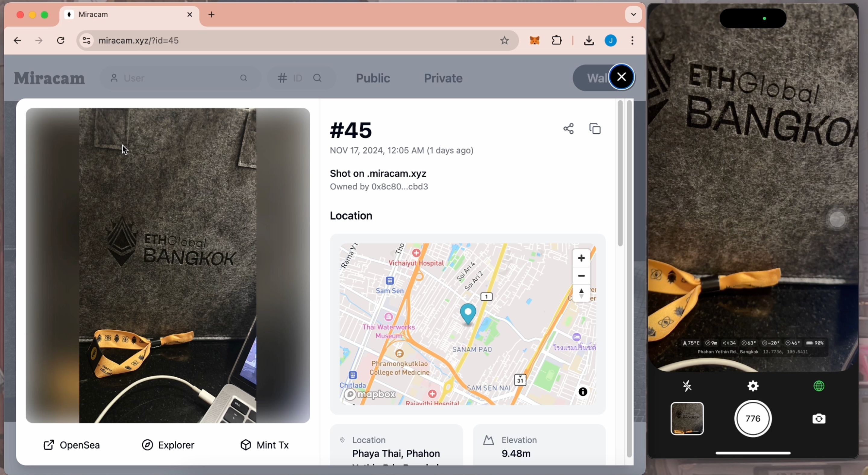Go back with the browser back arrow

pos(17,41)
